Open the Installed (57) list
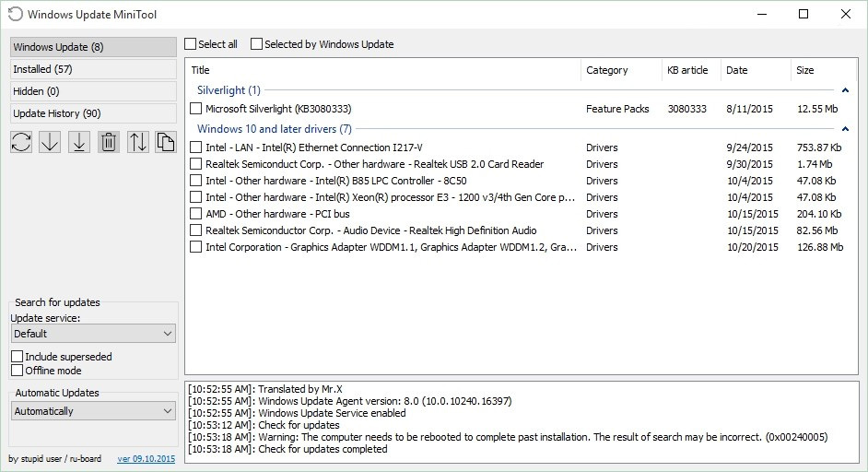 (93, 69)
